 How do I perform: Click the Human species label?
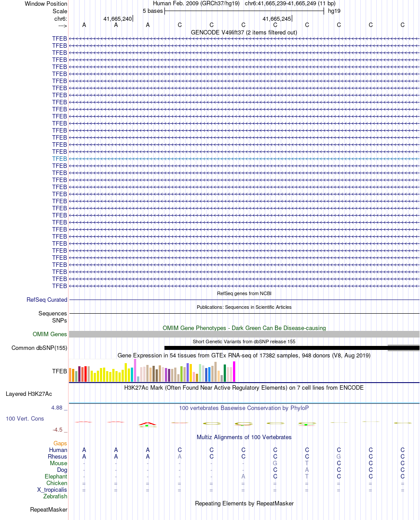(x=58, y=450)
